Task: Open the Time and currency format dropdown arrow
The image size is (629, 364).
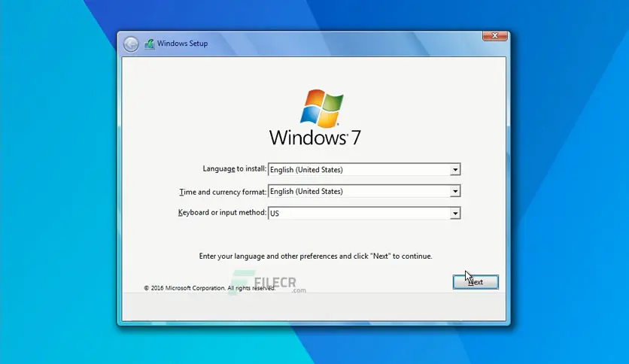Action: click(x=454, y=192)
